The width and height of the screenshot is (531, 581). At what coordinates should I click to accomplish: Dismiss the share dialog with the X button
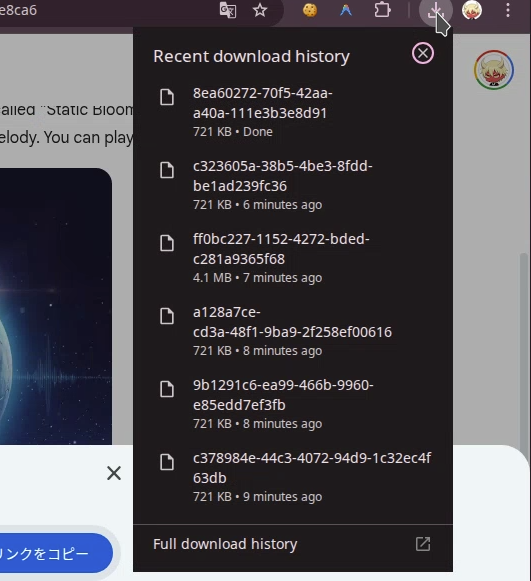[114, 473]
